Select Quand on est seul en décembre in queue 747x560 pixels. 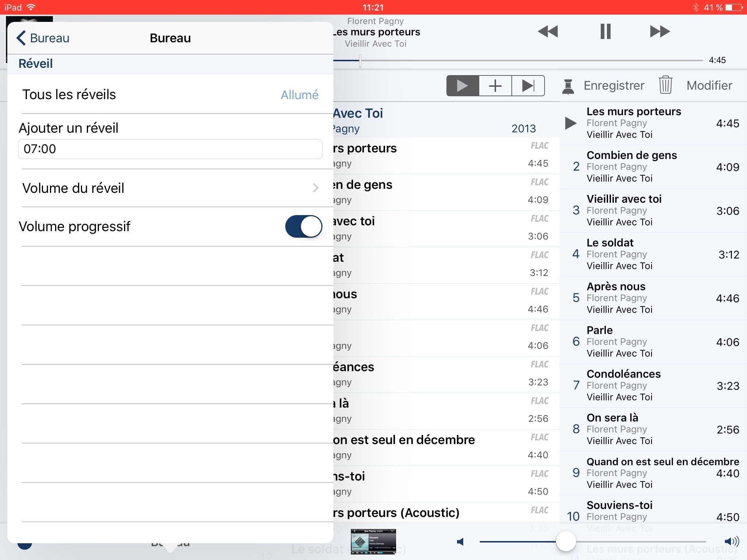click(x=653, y=473)
